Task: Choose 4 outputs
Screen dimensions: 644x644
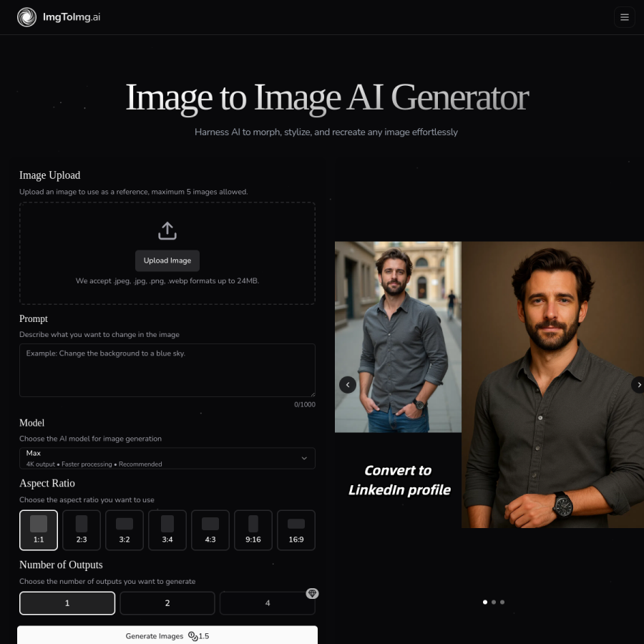Action: coord(268,603)
